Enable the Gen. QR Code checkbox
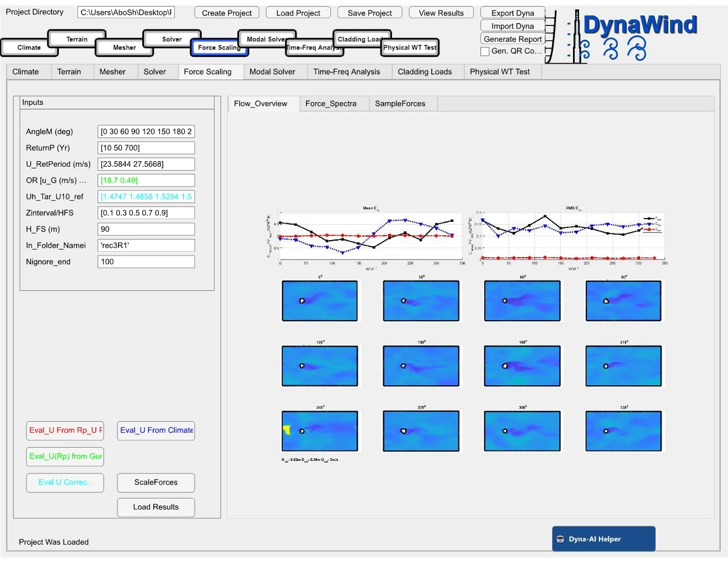 (x=485, y=51)
